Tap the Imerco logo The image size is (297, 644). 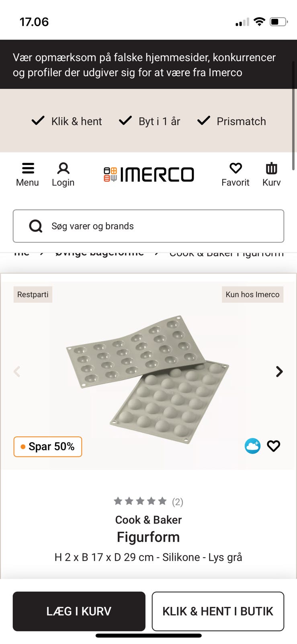pos(149,175)
